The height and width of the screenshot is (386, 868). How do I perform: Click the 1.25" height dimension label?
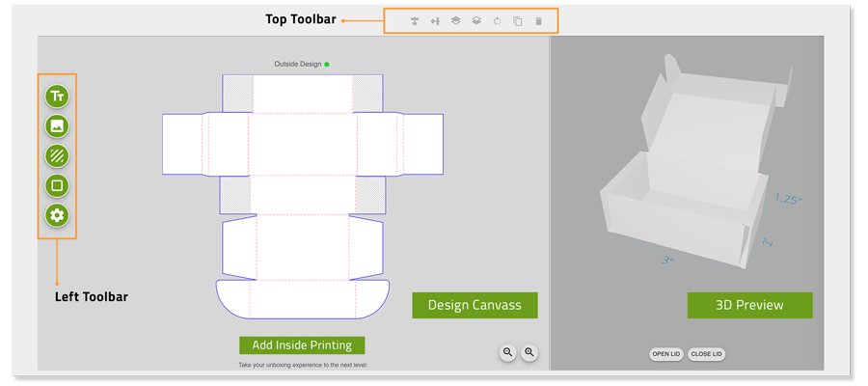point(788,199)
